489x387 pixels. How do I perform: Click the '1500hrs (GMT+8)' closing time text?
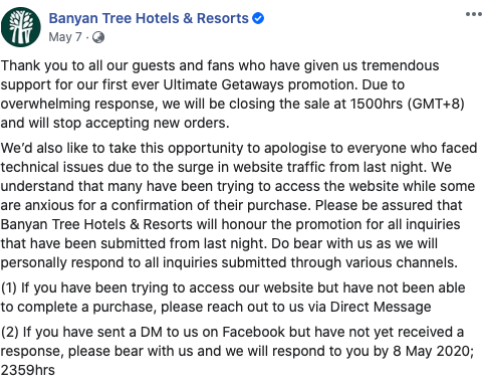pyautogui.click(x=407, y=104)
